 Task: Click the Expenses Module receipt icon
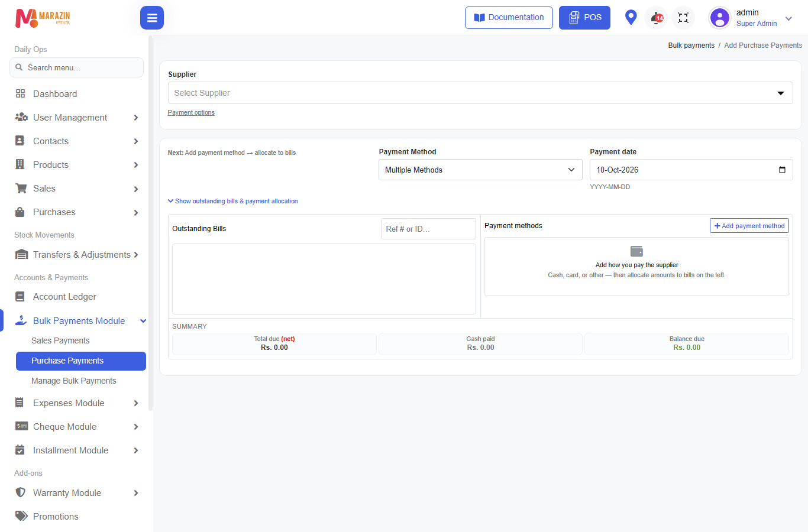pyautogui.click(x=20, y=403)
